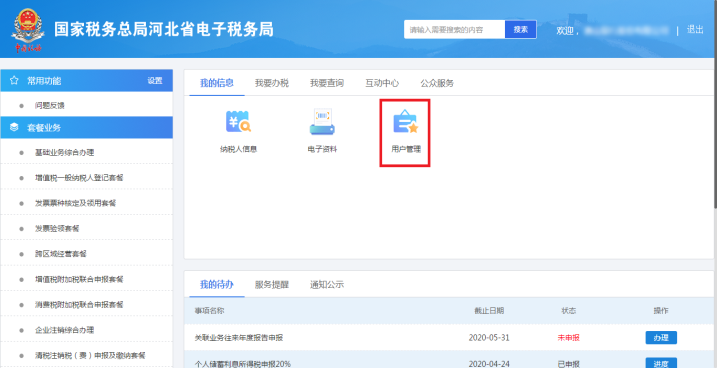This screenshot has height=368, width=717.
Task: Switch to 我要查询 tab
Action: click(327, 83)
